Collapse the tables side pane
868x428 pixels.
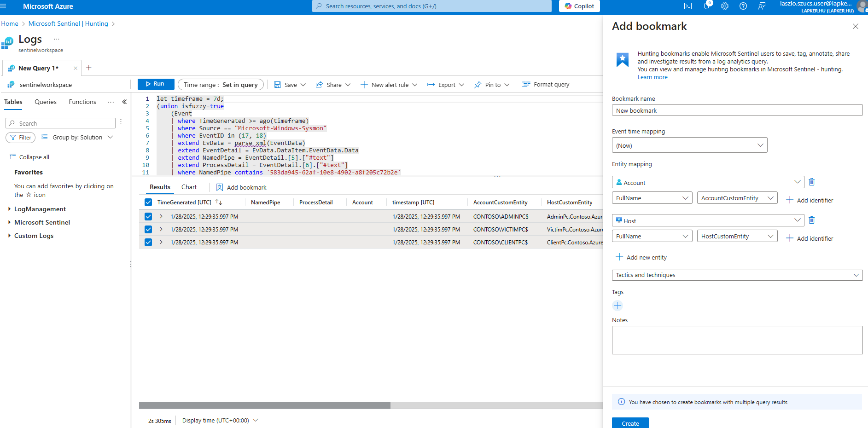pyautogui.click(x=124, y=102)
